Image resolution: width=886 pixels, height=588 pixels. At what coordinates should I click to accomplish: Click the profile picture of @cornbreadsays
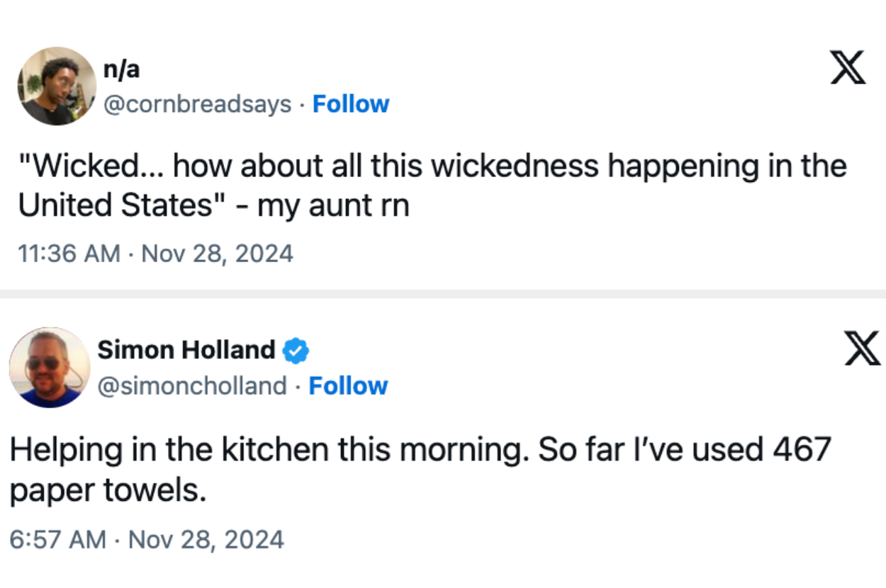(x=56, y=85)
